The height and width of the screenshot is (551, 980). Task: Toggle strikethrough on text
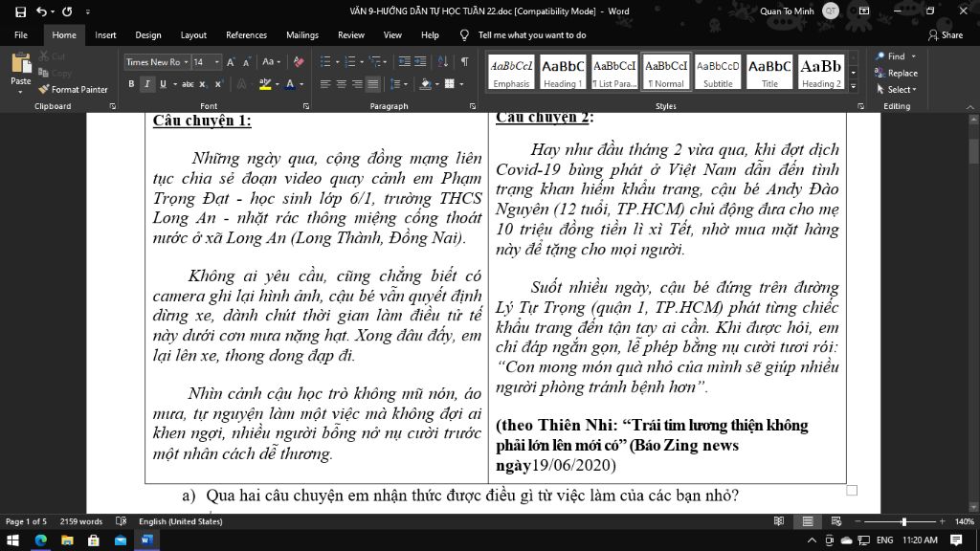188,84
